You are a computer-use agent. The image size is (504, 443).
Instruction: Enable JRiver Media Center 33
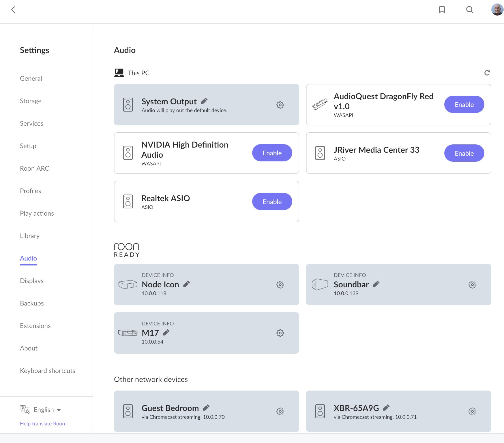pyautogui.click(x=464, y=153)
